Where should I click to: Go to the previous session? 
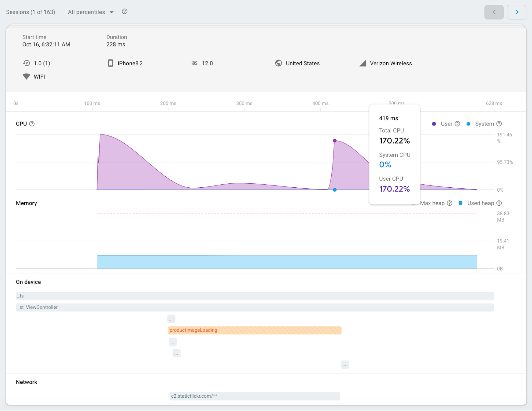[x=494, y=12]
